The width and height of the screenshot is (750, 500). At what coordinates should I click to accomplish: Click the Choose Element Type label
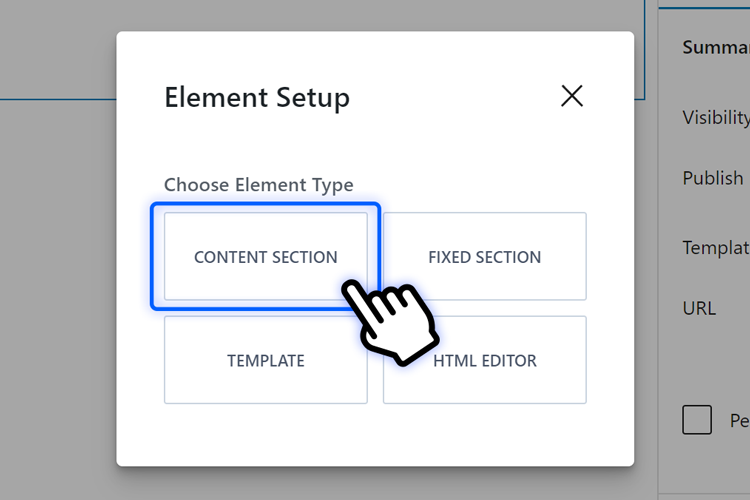259,185
